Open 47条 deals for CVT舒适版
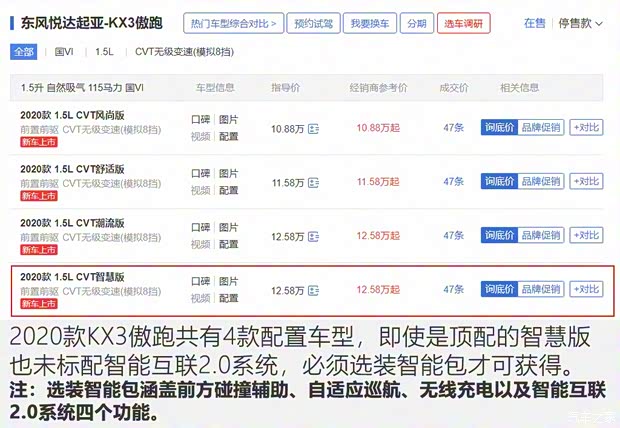The height and width of the screenshot is (428, 620). 454,181
